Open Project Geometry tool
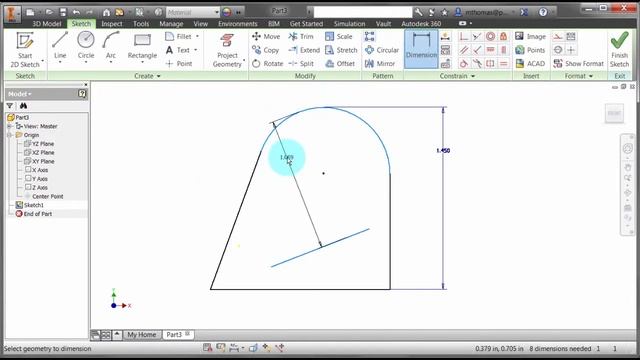640x360 pixels. click(227, 50)
